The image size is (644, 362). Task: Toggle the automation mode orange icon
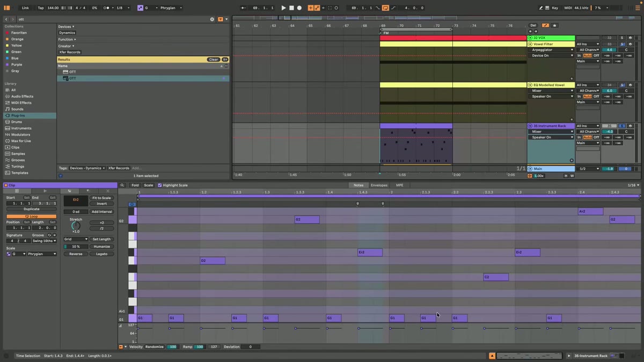tap(545, 25)
